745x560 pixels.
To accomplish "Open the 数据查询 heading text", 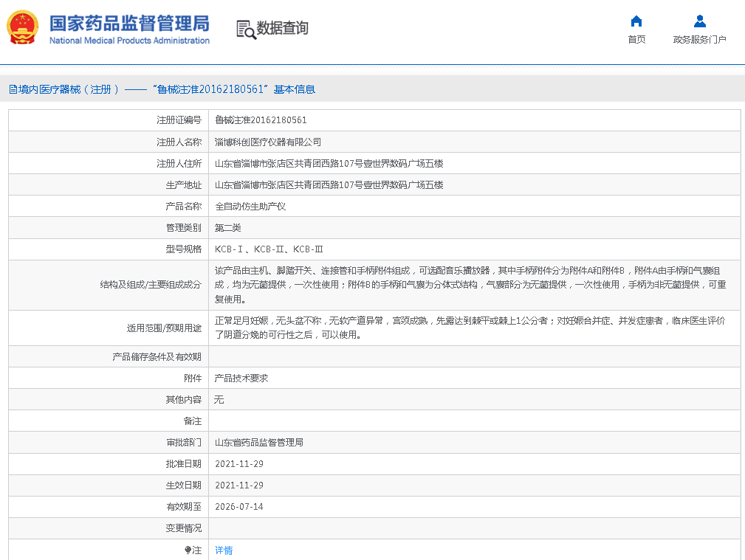I will point(282,29).
